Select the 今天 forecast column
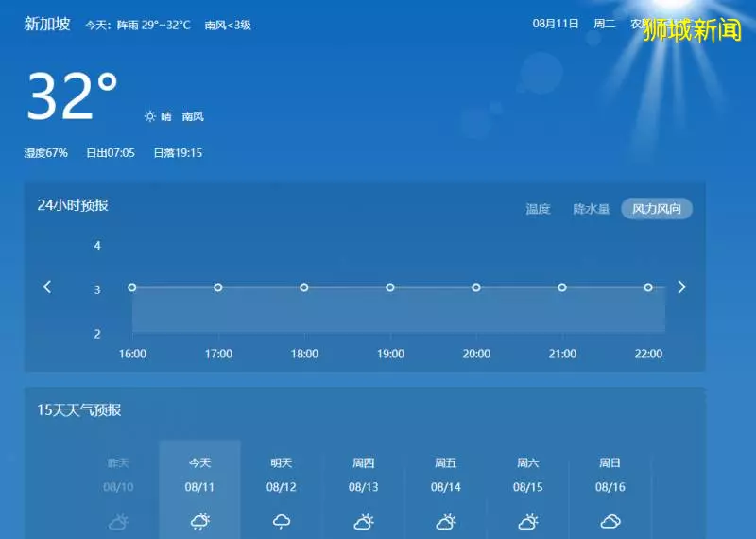 [x=199, y=489]
